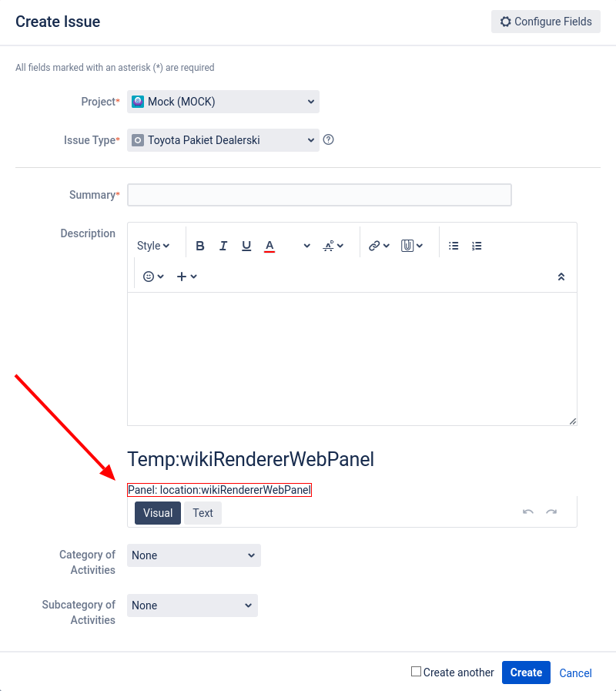This screenshot has height=691, width=616.
Task: Open the Issue Type help tooltip icon
Action: coord(328,140)
